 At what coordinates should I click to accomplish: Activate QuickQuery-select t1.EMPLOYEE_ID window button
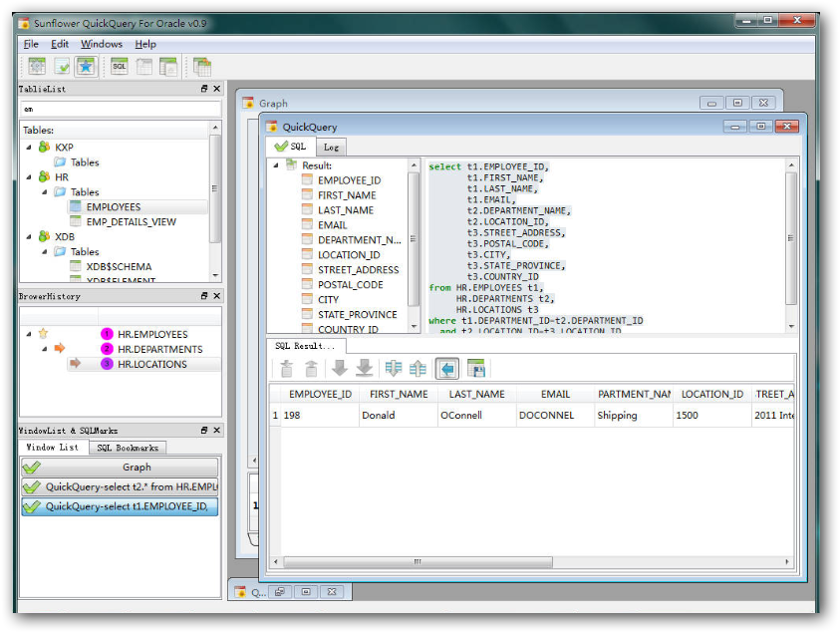(x=120, y=506)
